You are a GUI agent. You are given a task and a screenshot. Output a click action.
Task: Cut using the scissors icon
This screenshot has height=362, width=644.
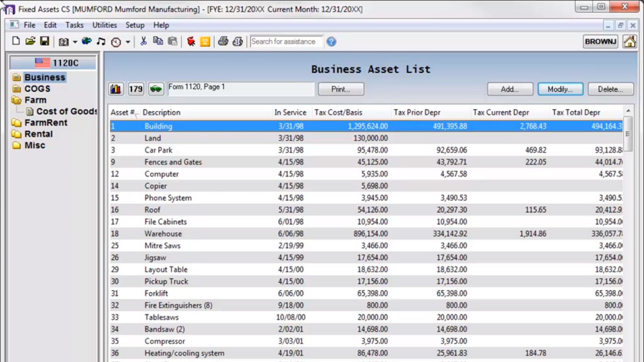144,41
